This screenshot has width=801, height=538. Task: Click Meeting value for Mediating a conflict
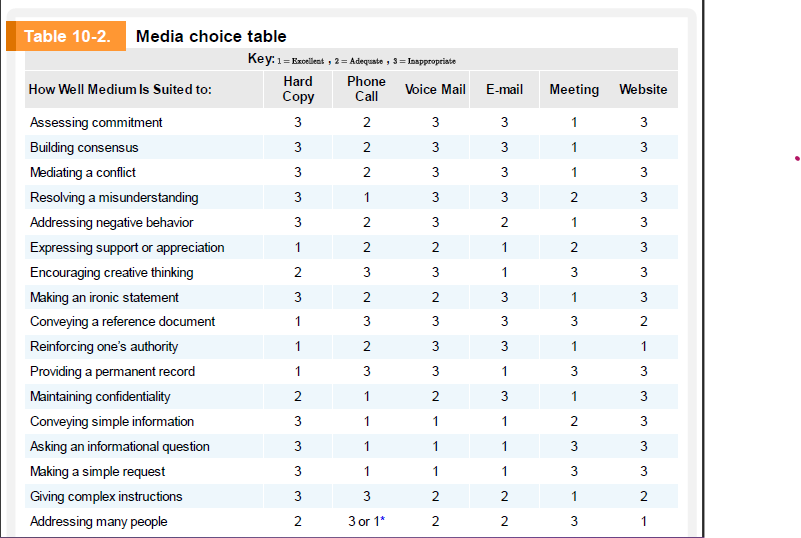[574, 173]
